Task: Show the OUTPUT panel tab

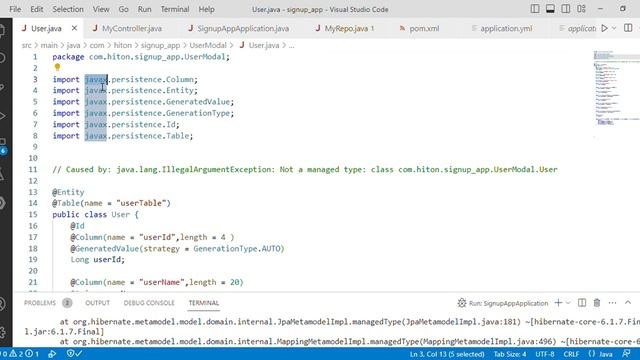Action: (x=98, y=303)
